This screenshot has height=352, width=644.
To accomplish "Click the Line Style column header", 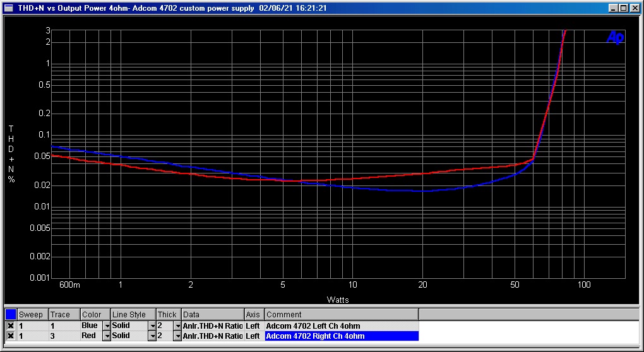I will pyautogui.click(x=133, y=315).
